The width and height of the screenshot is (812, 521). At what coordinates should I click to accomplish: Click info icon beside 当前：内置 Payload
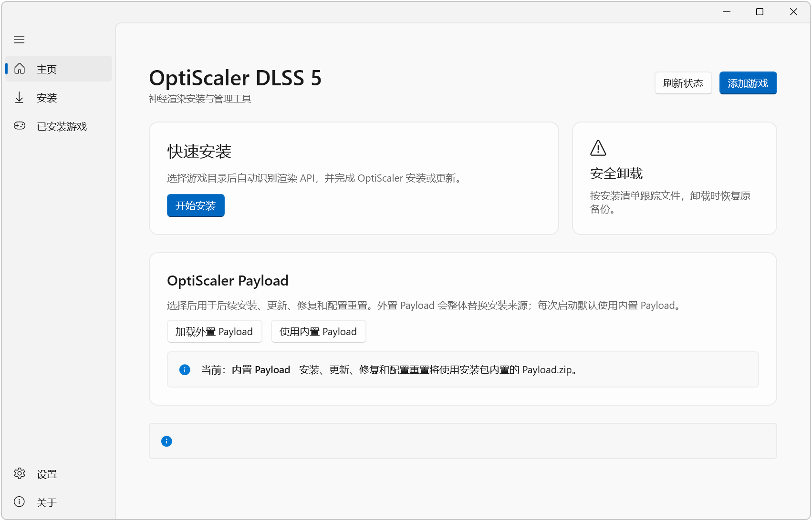(x=185, y=370)
